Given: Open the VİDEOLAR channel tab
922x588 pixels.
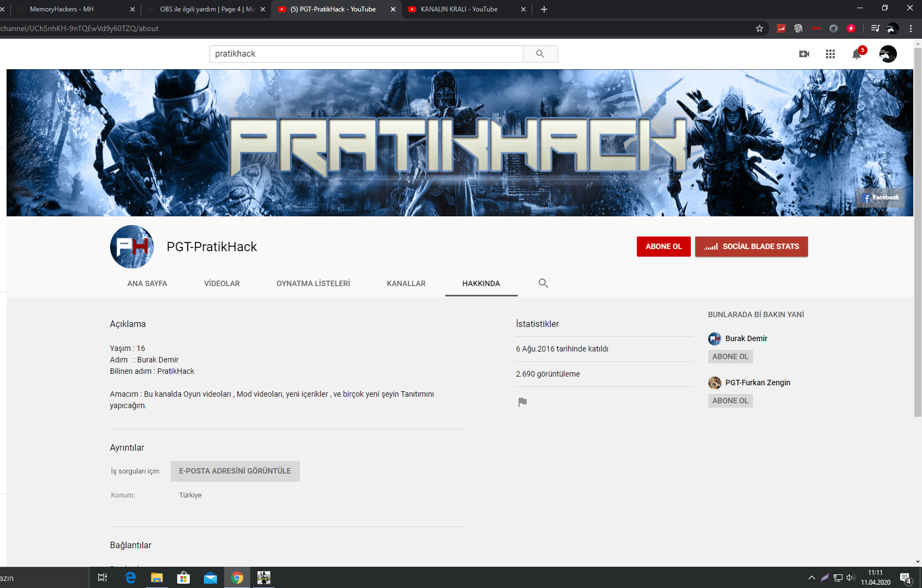Looking at the screenshot, I should pyautogui.click(x=222, y=283).
